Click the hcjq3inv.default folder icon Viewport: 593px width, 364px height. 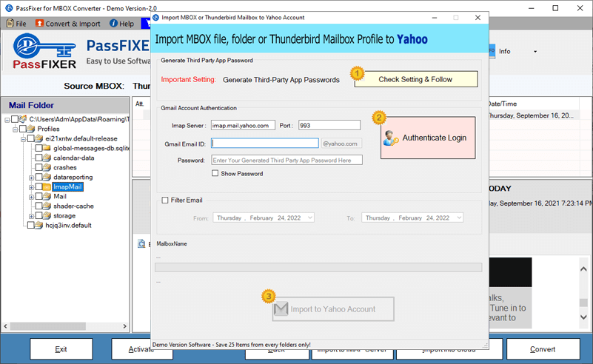click(x=39, y=225)
